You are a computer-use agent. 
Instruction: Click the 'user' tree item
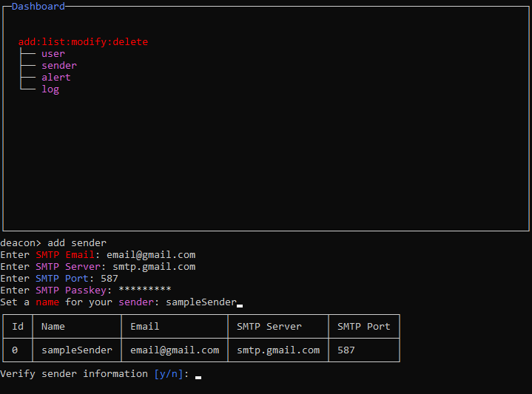[x=53, y=54]
